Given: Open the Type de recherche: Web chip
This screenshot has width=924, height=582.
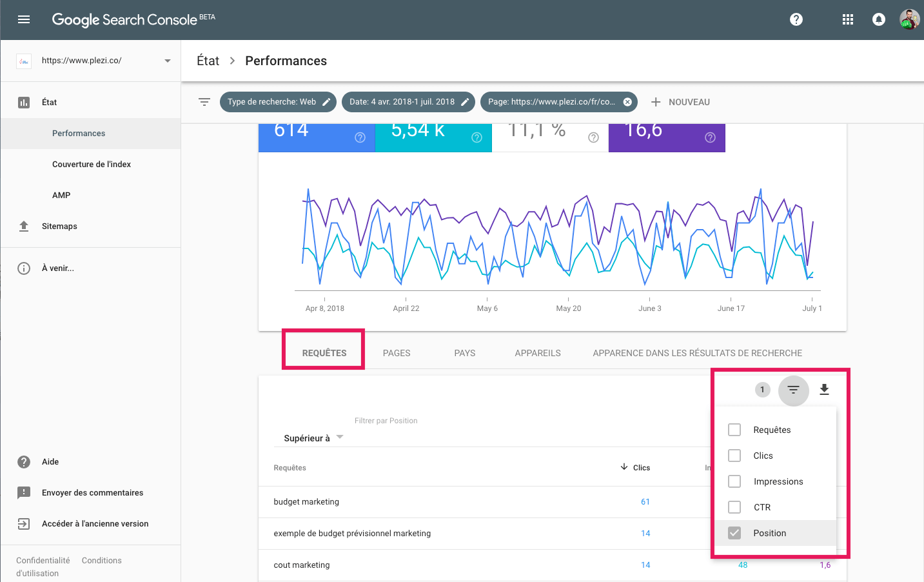Looking at the screenshot, I should (x=278, y=102).
